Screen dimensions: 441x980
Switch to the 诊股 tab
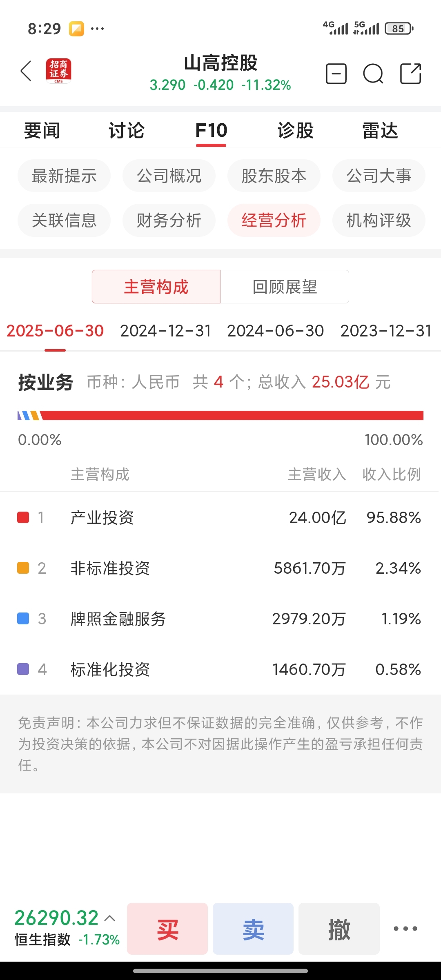pyautogui.click(x=296, y=131)
